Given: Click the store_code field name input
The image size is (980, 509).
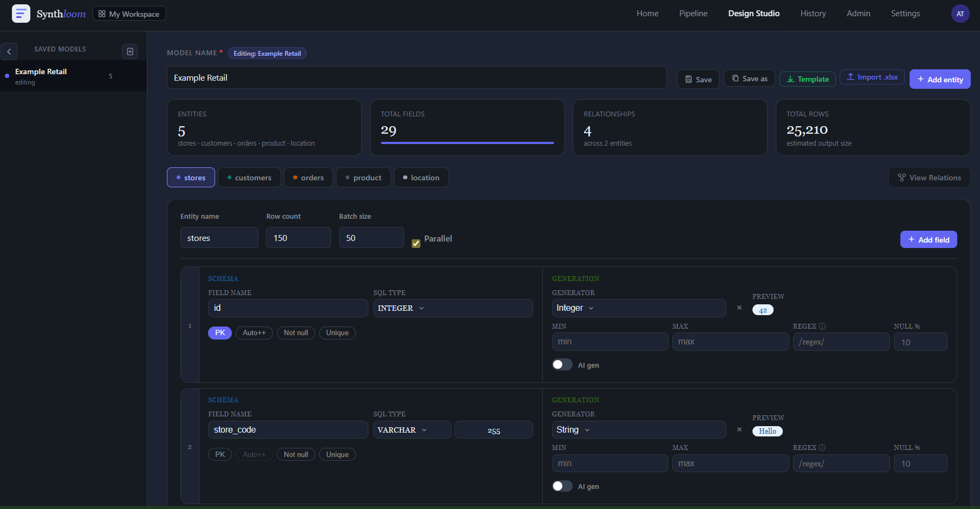Looking at the screenshot, I should click(x=288, y=430).
